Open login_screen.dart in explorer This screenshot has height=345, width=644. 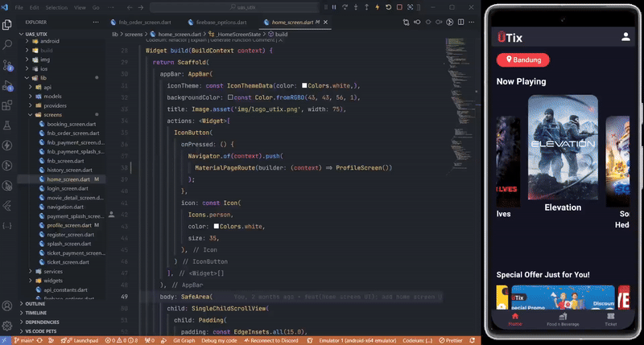pos(67,188)
